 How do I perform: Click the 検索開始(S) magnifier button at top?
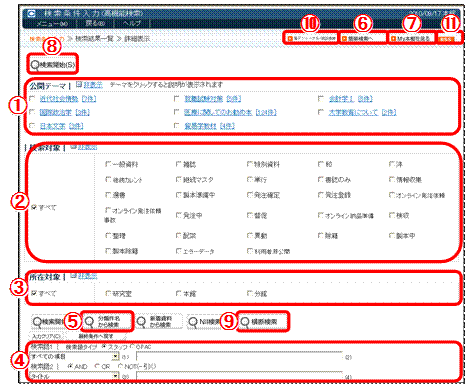[53, 64]
